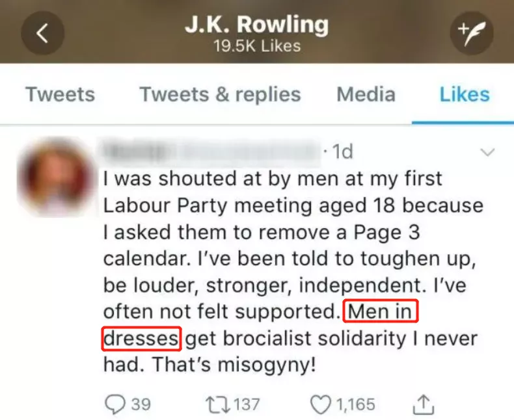Tap the share upload icon
The image size is (514, 420).
[423, 404]
